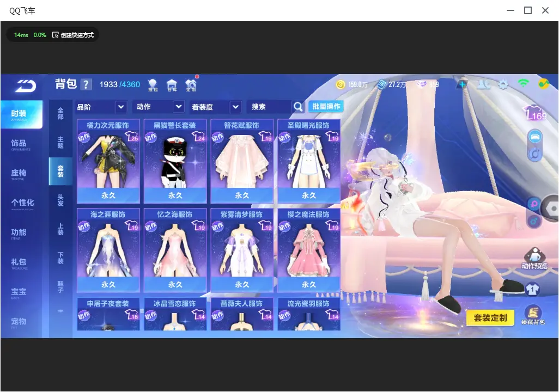This screenshot has height=392, width=559.
Task: Click the yellow 套装定制 button
Action: 490,318
